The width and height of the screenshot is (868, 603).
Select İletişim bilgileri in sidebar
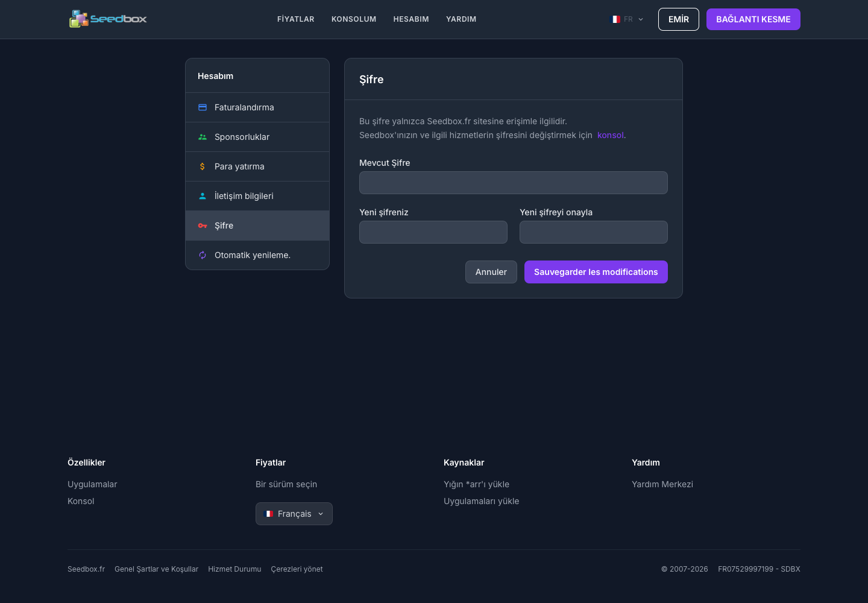coord(257,196)
